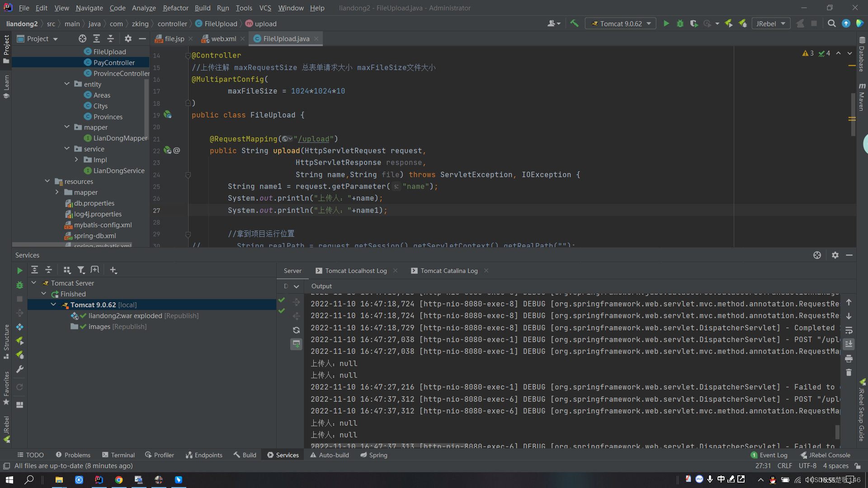This screenshot has width=868, height=488.
Task: Clear console output with the trash icon
Action: point(849,372)
